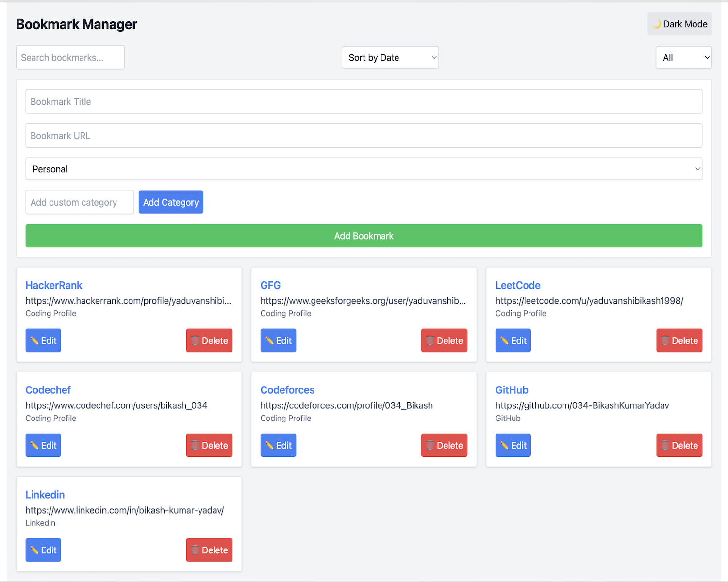
Task: Click the Bookmark Manager heading
Action: tap(77, 24)
